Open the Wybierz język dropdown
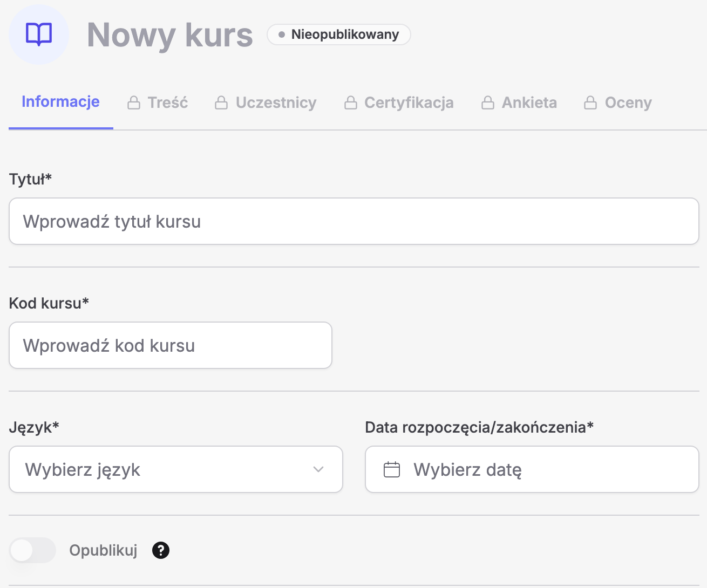 (176, 469)
